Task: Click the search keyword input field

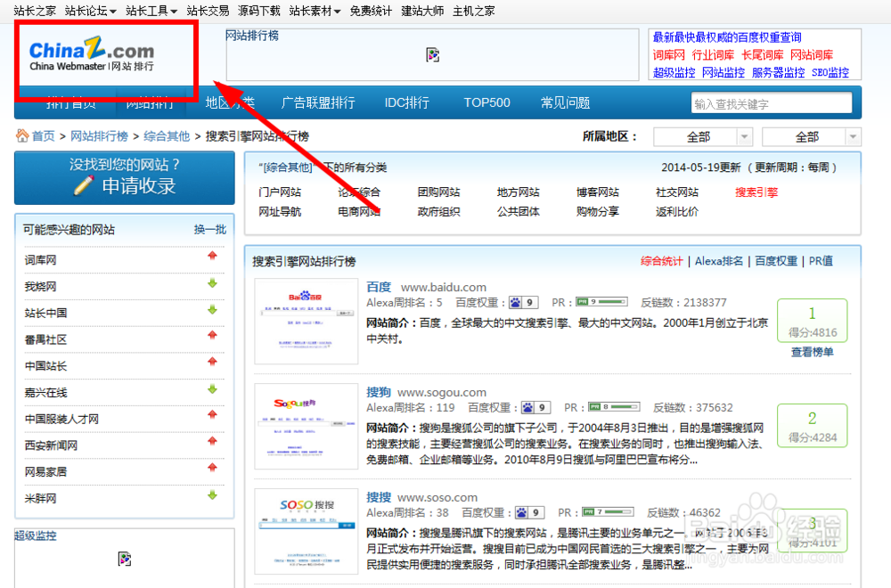Action: click(772, 103)
